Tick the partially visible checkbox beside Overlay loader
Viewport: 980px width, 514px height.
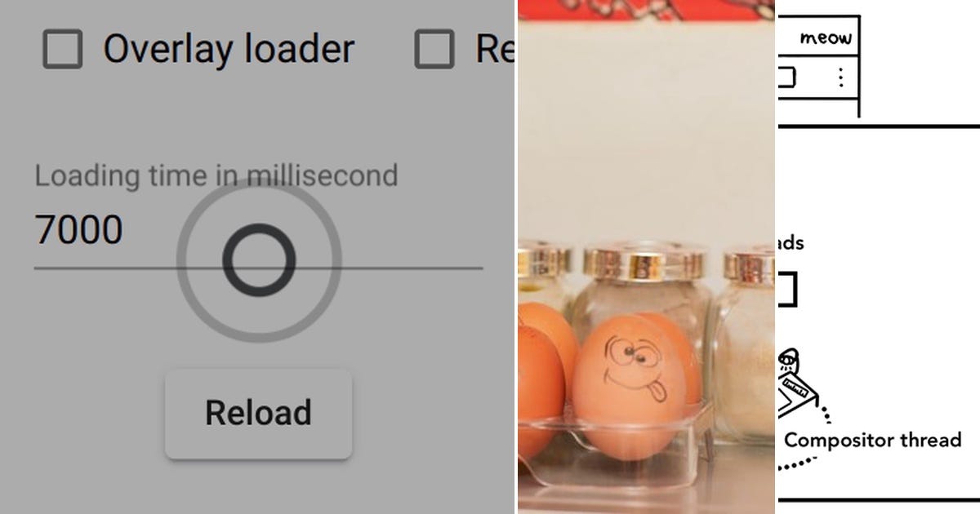tap(434, 50)
